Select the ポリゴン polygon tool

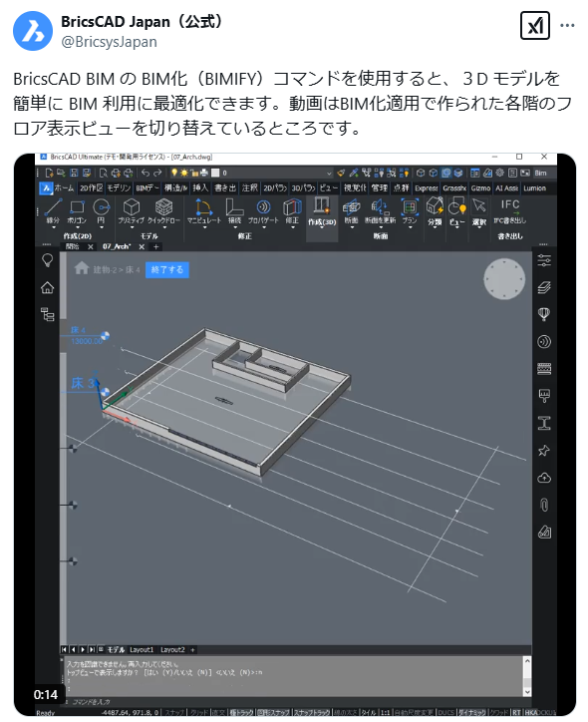point(77,210)
